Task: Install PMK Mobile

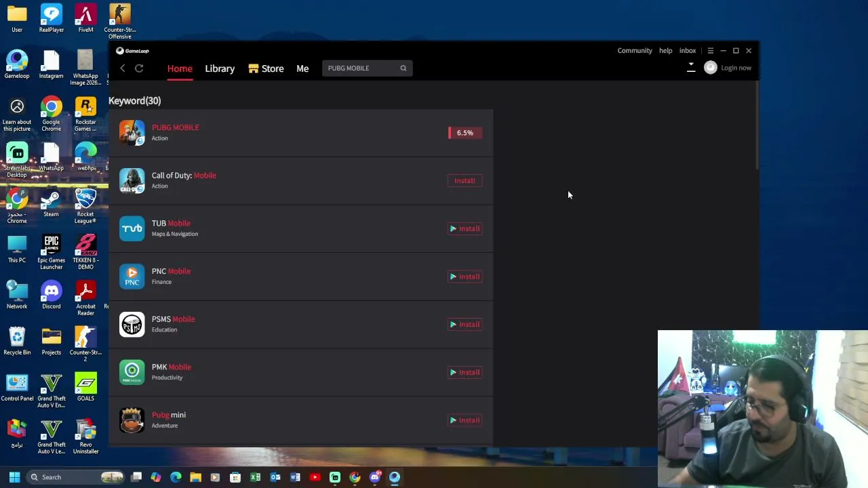Action: point(465,372)
